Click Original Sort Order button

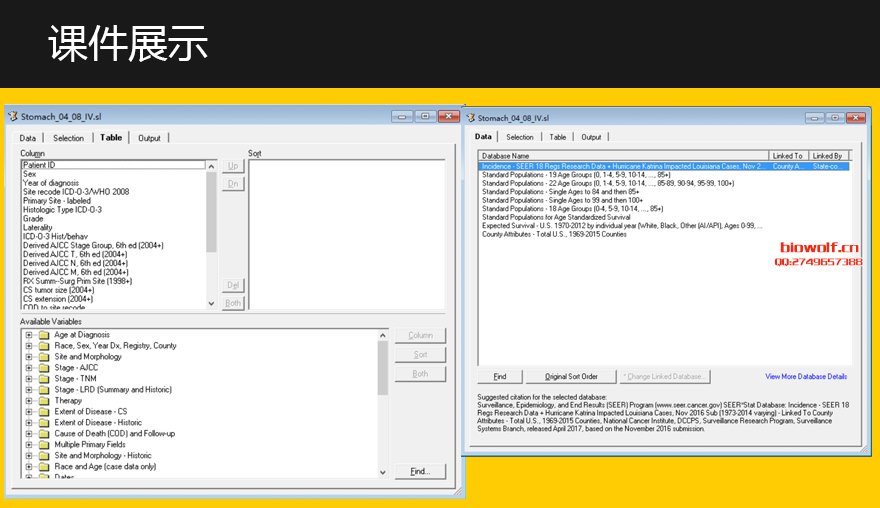(x=571, y=377)
